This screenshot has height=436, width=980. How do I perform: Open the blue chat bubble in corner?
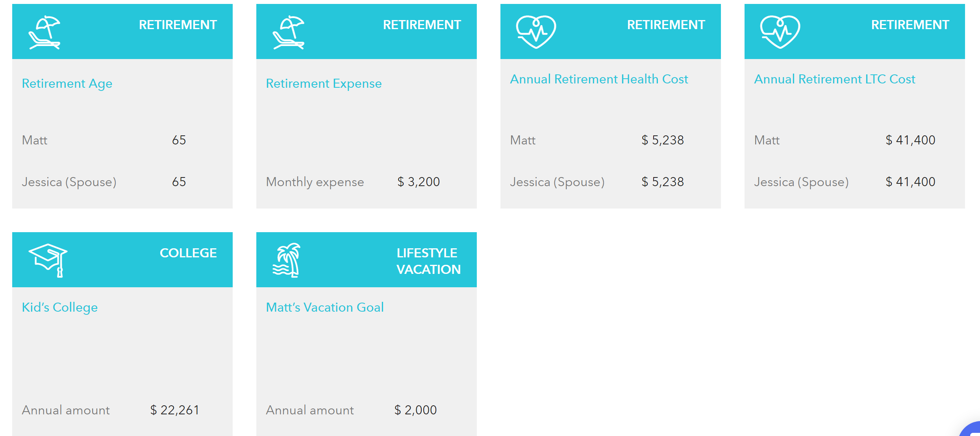[971, 429]
